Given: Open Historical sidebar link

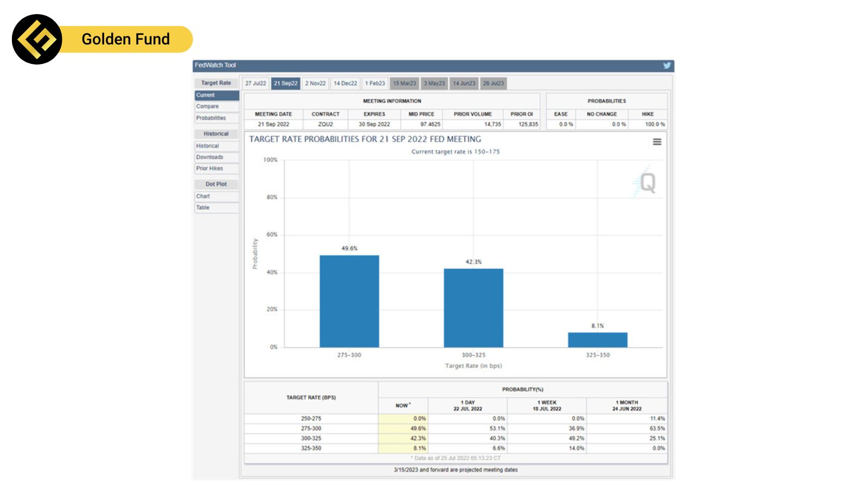Looking at the screenshot, I should [216, 146].
